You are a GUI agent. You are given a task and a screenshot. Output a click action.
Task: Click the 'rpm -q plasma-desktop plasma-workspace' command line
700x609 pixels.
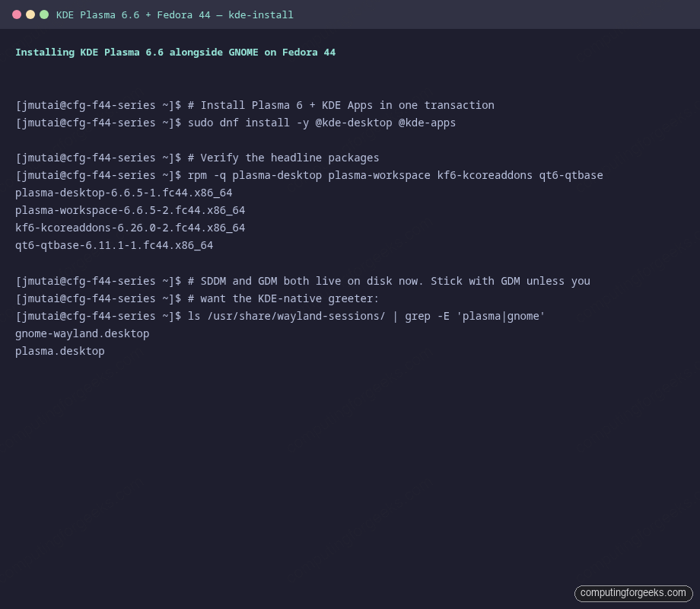point(396,175)
